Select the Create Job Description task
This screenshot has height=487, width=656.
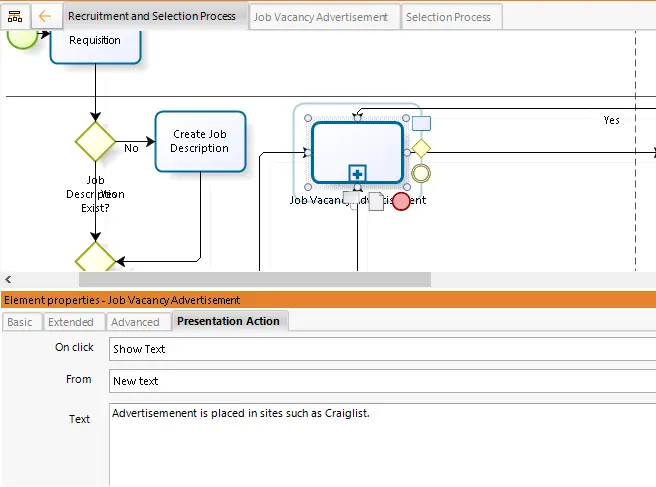tap(200, 141)
